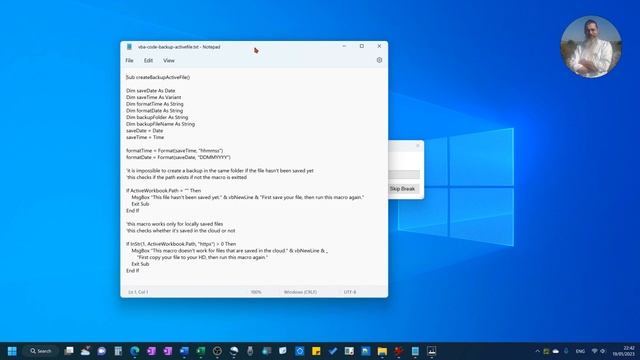Open Task View from the taskbar

point(69,351)
